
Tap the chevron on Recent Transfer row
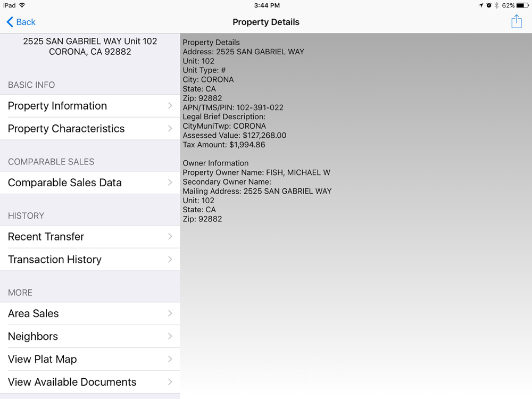coord(170,237)
